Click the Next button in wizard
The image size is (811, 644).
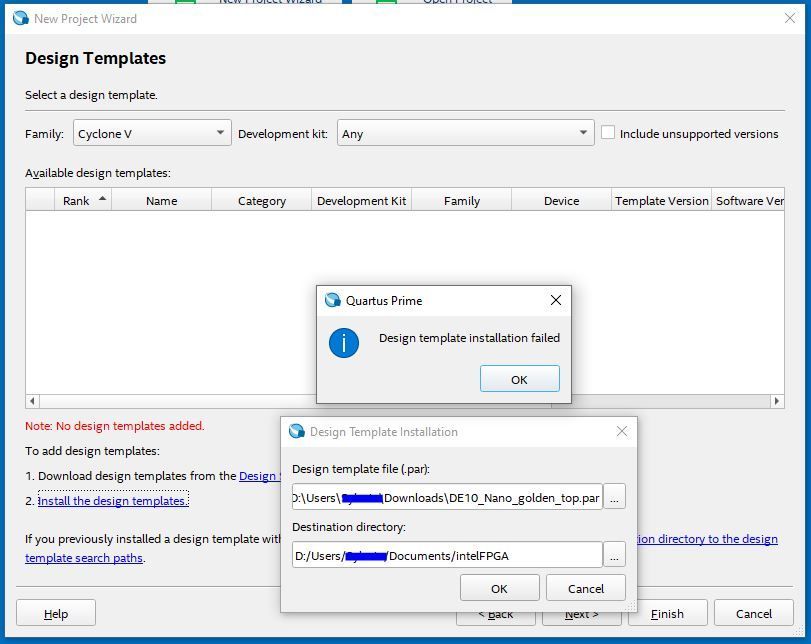pyautogui.click(x=581, y=619)
